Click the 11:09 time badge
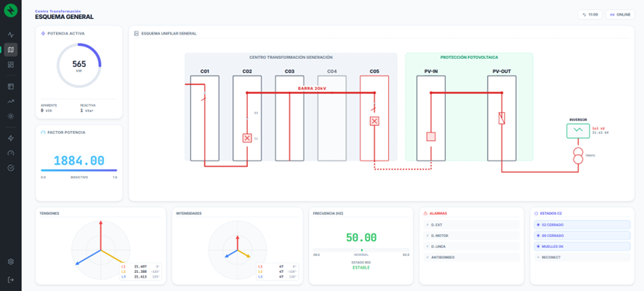Image resolution: width=644 pixels, height=291 pixels. pos(590,15)
